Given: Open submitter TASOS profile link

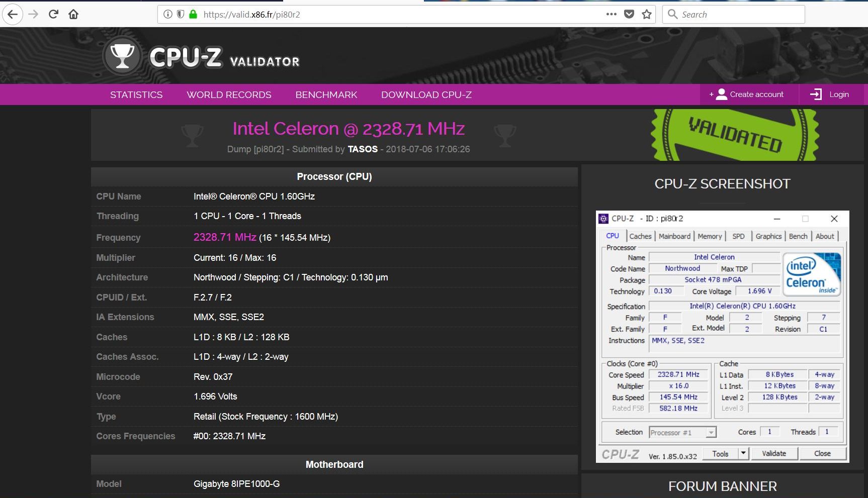Looking at the screenshot, I should [x=363, y=149].
